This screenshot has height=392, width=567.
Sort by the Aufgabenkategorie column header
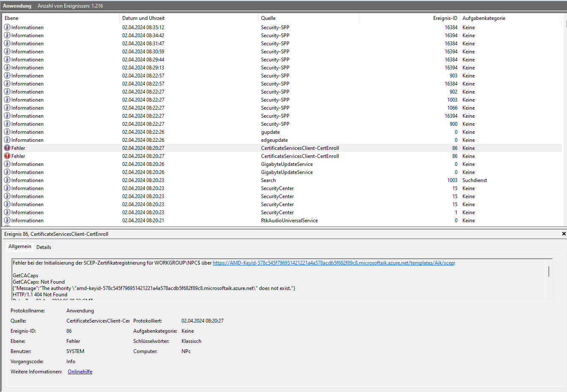[511, 18]
